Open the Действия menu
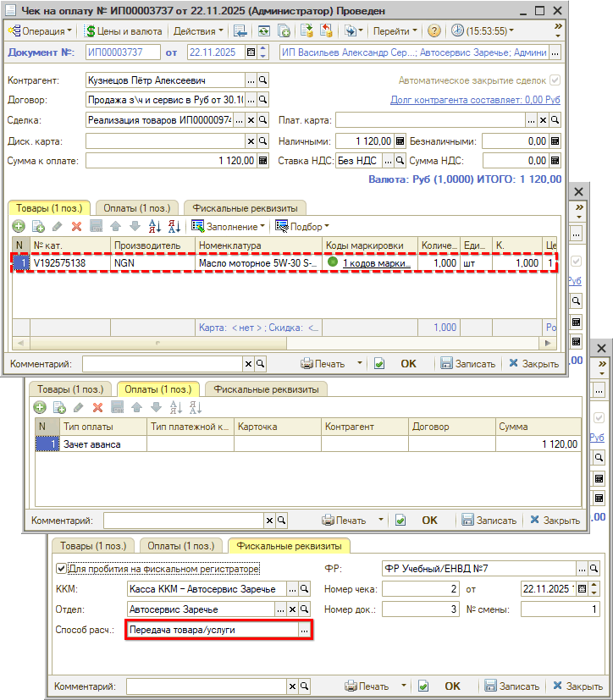 pyautogui.click(x=198, y=30)
